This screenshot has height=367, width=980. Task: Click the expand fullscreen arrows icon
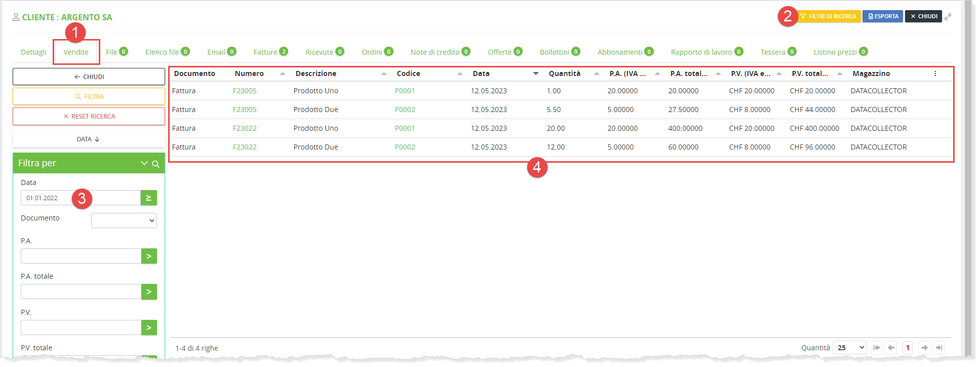coord(948,17)
